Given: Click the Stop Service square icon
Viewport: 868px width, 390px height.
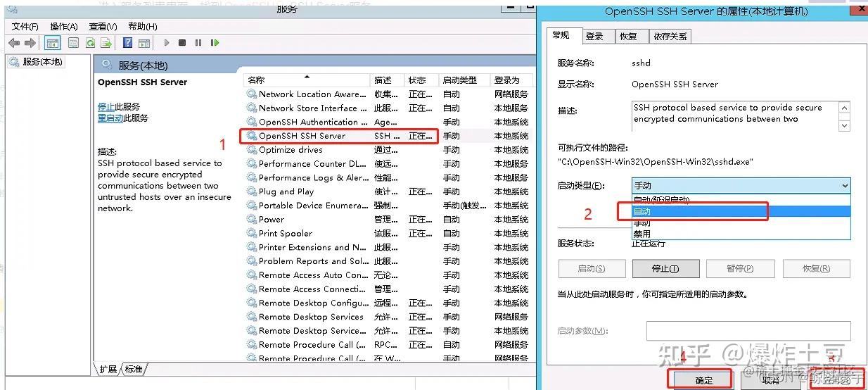Looking at the screenshot, I should 182,43.
